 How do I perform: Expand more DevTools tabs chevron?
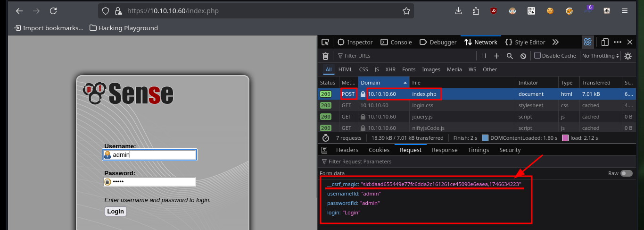[x=555, y=42]
